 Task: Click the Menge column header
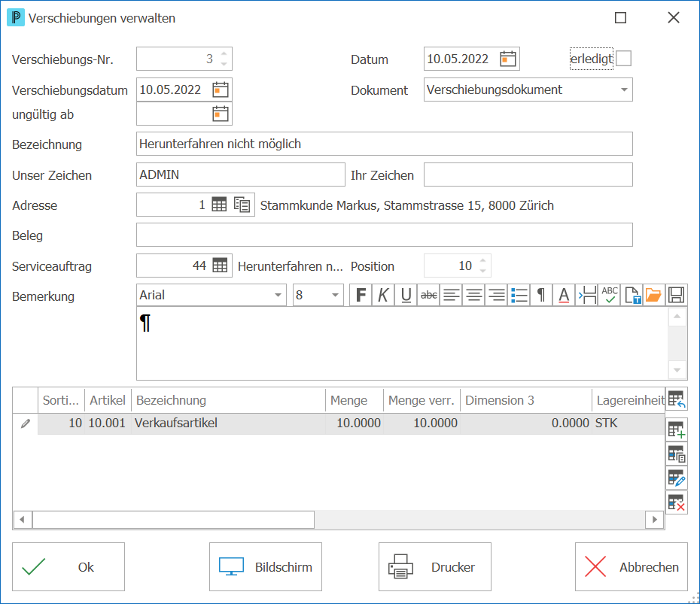coord(355,400)
